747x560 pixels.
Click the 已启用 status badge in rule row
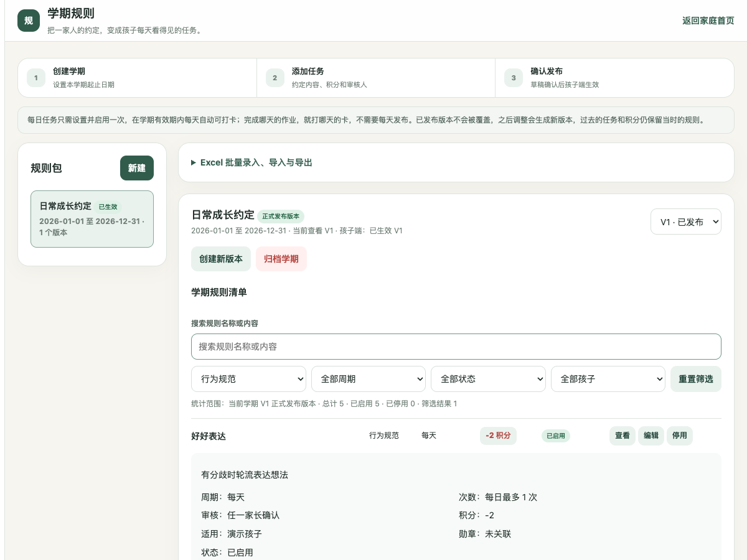(556, 436)
